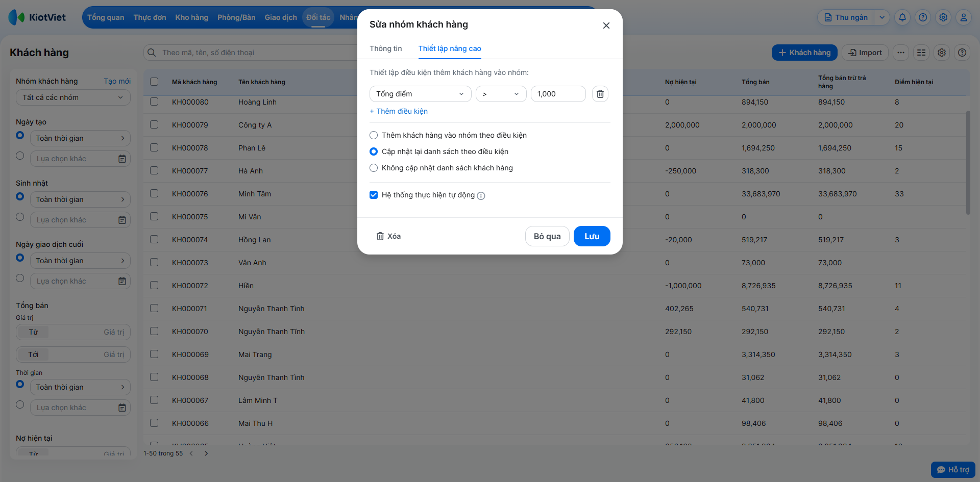Click the info icon beside Hệ thống thực hiện tự động
The height and width of the screenshot is (482, 980).
tap(481, 196)
